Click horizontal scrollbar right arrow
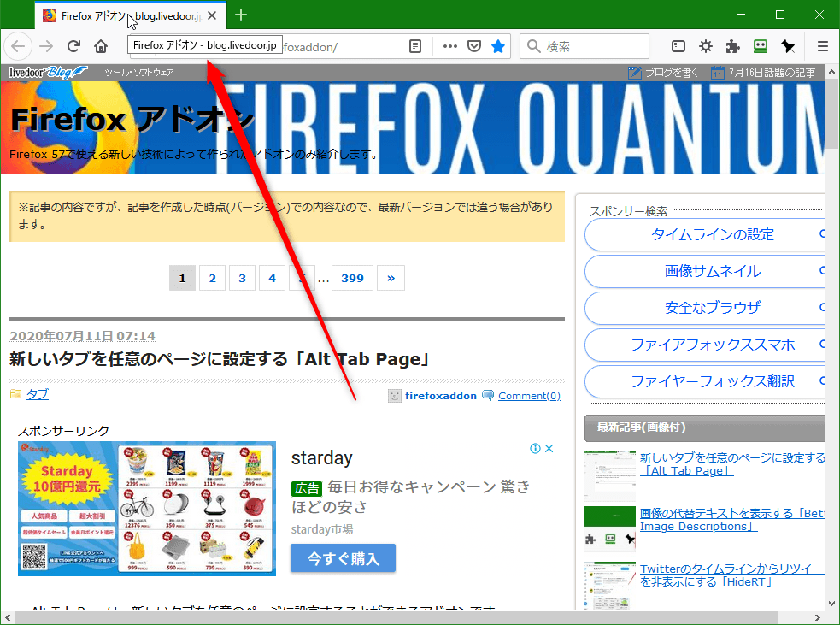 [x=818, y=617]
